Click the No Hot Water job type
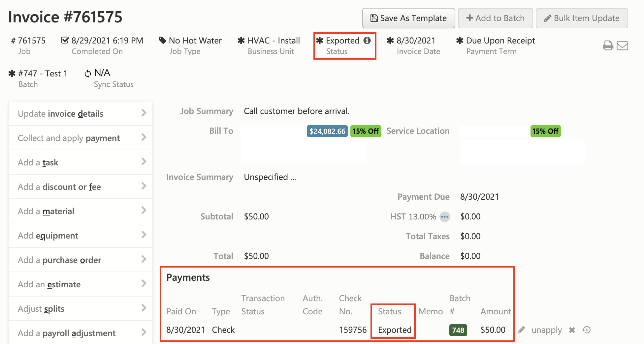Image resolution: width=644 pixels, height=344 pixels. [195, 41]
